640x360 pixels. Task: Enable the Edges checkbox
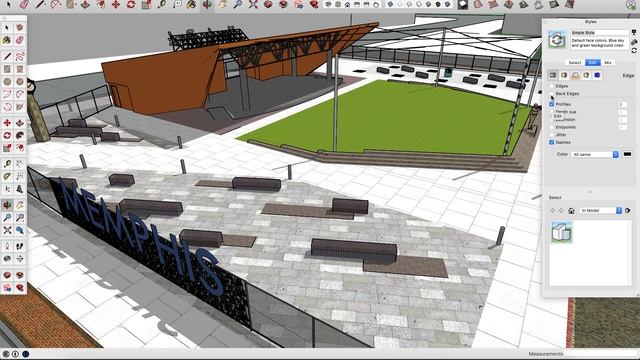[552, 86]
